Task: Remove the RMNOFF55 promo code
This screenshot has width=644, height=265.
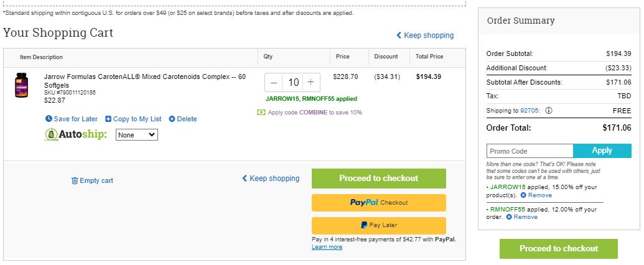Action: point(521,217)
